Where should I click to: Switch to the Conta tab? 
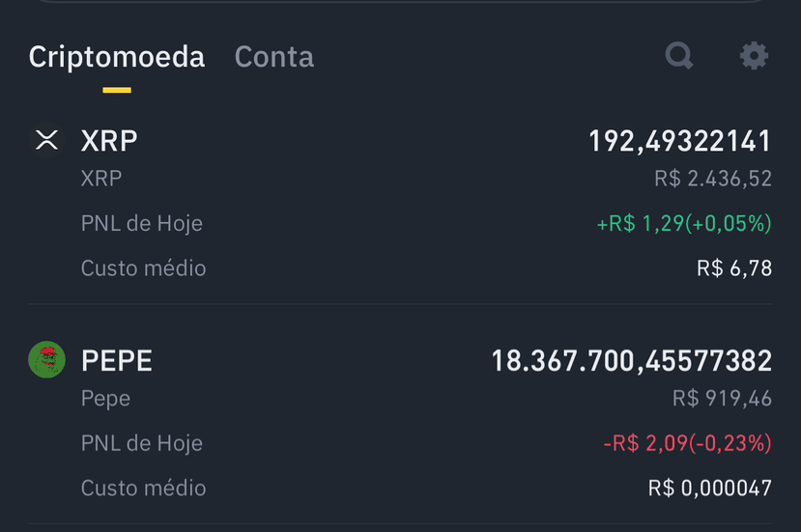click(x=273, y=56)
